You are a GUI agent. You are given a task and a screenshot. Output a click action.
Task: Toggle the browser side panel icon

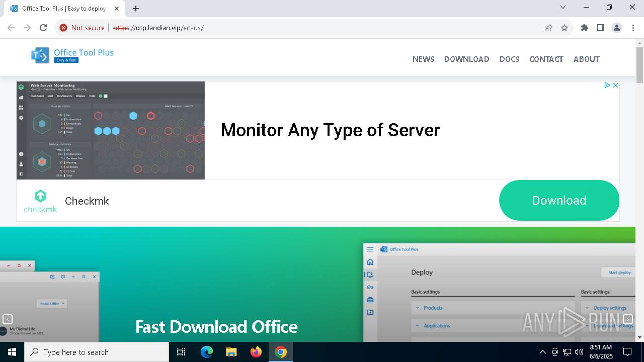601,28
